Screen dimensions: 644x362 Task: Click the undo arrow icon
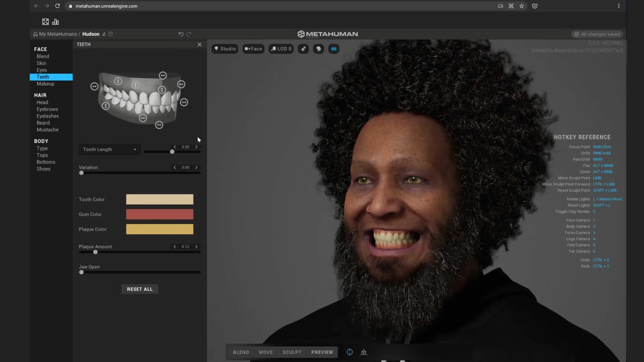pos(181,34)
